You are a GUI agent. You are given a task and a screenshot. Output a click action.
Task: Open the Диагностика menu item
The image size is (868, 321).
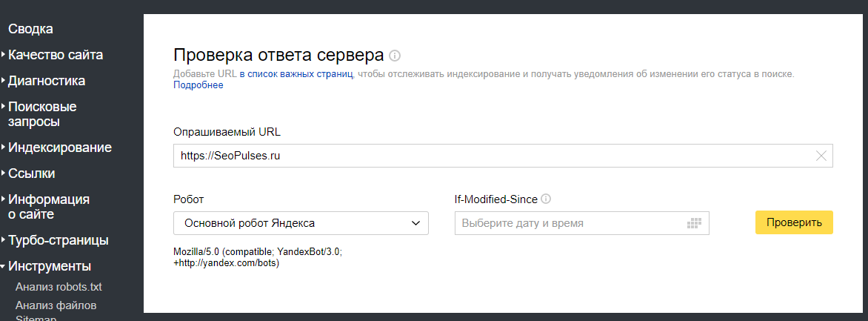47,81
